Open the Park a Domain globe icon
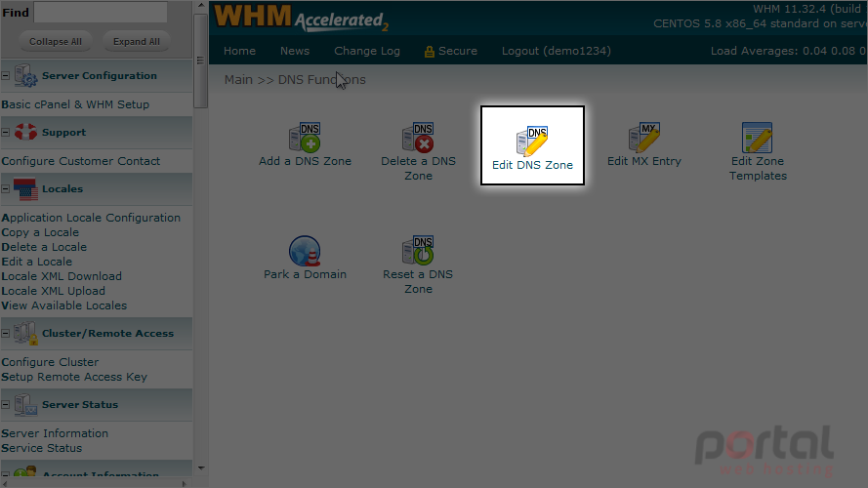Screen dimensions: 868x488 (x=305, y=251)
